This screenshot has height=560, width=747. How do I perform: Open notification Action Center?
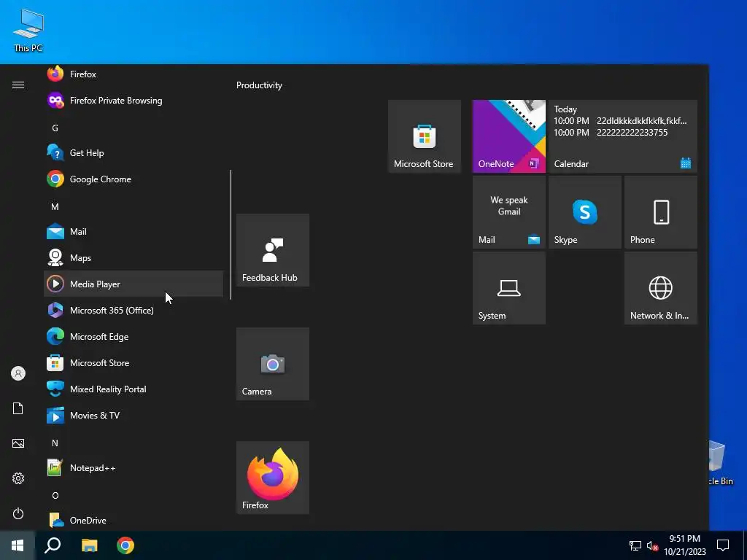pyautogui.click(x=723, y=545)
